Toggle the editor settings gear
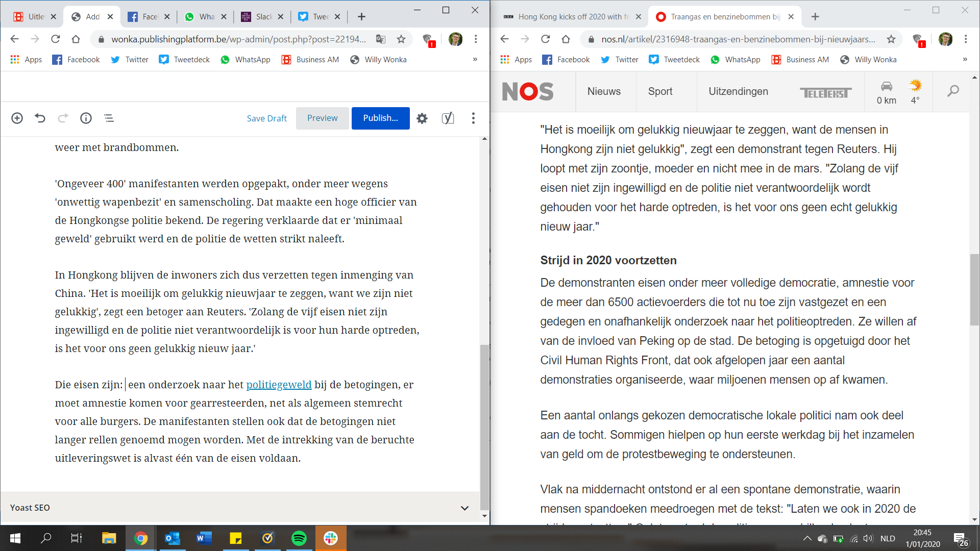This screenshot has height=551, width=980. (x=422, y=118)
